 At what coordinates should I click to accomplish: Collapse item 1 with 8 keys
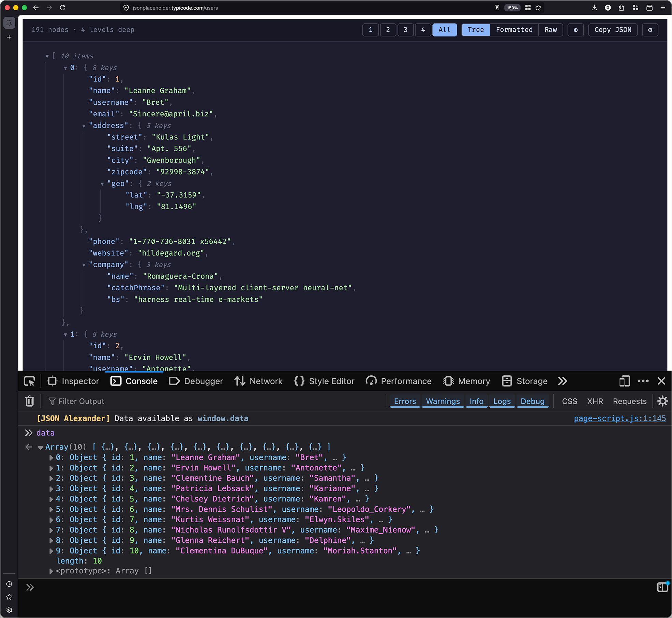coord(65,334)
